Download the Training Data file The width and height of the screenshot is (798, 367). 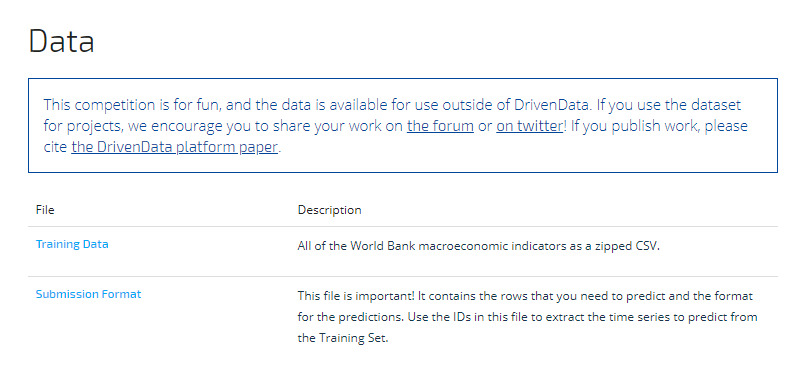(72, 244)
